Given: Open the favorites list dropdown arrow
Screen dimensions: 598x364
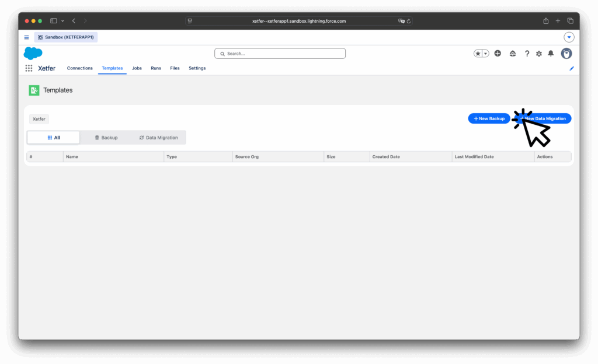Looking at the screenshot, I should 485,54.
